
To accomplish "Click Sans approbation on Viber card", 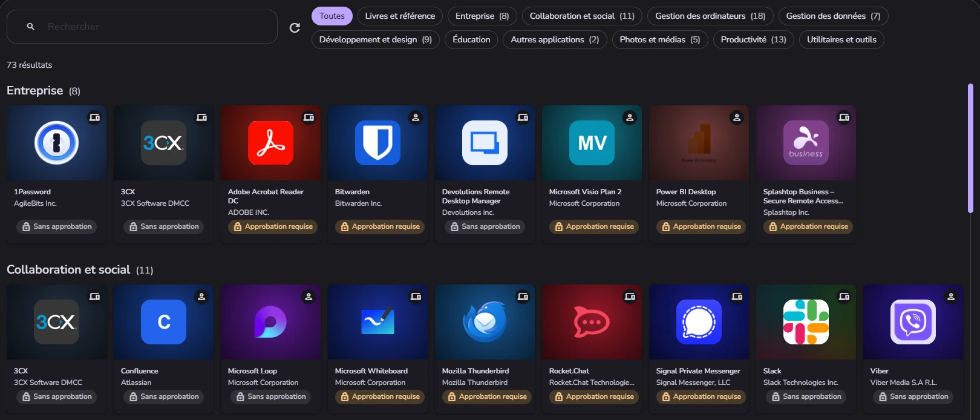I will point(913,397).
